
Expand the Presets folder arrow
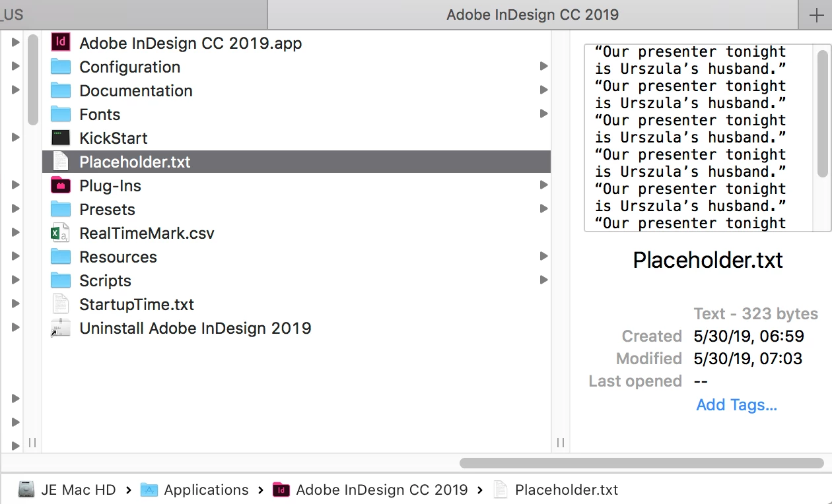coord(543,208)
